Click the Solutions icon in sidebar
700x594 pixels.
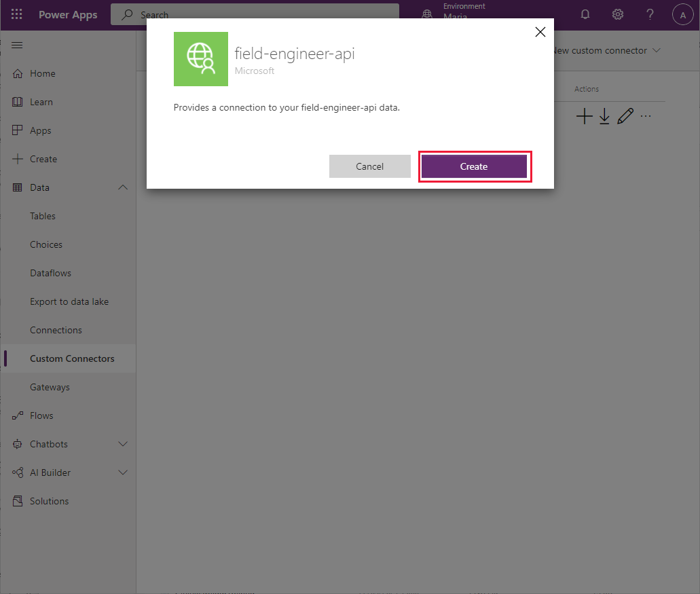(x=18, y=501)
